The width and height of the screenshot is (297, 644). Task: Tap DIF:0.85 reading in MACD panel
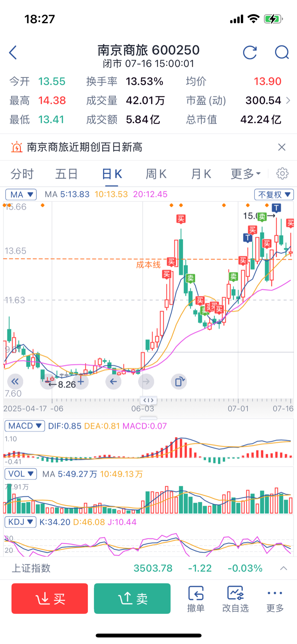(65, 426)
